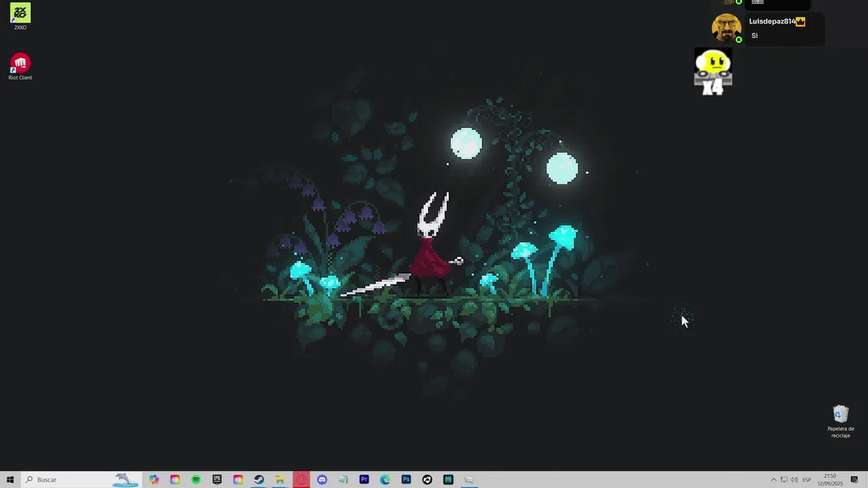Open the Windows Start menu
Image resolution: width=868 pixels, height=488 pixels.
point(10,480)
